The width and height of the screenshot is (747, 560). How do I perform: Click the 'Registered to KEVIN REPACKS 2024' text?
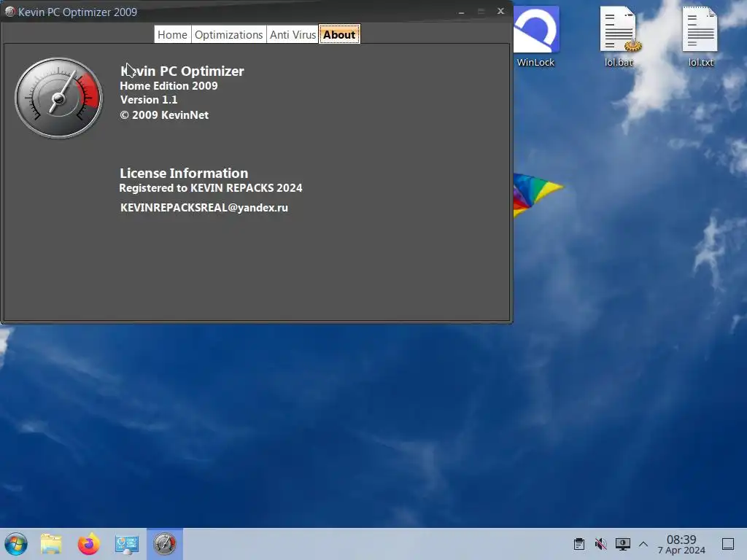211,187
